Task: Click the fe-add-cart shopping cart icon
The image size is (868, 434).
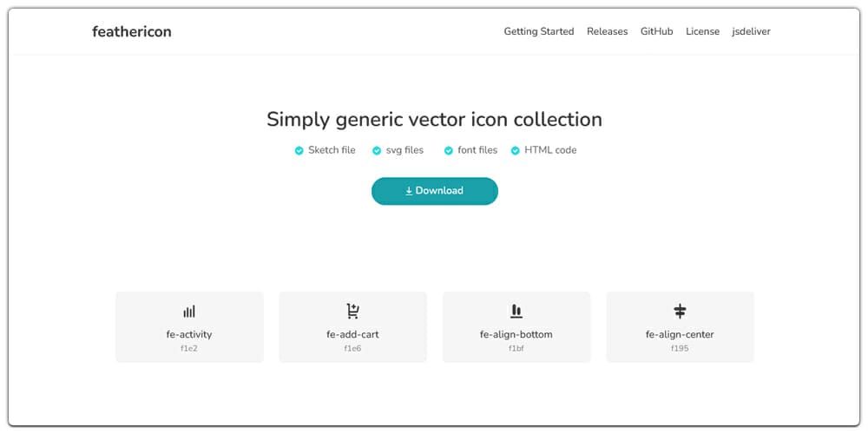Action: point(352,311)
